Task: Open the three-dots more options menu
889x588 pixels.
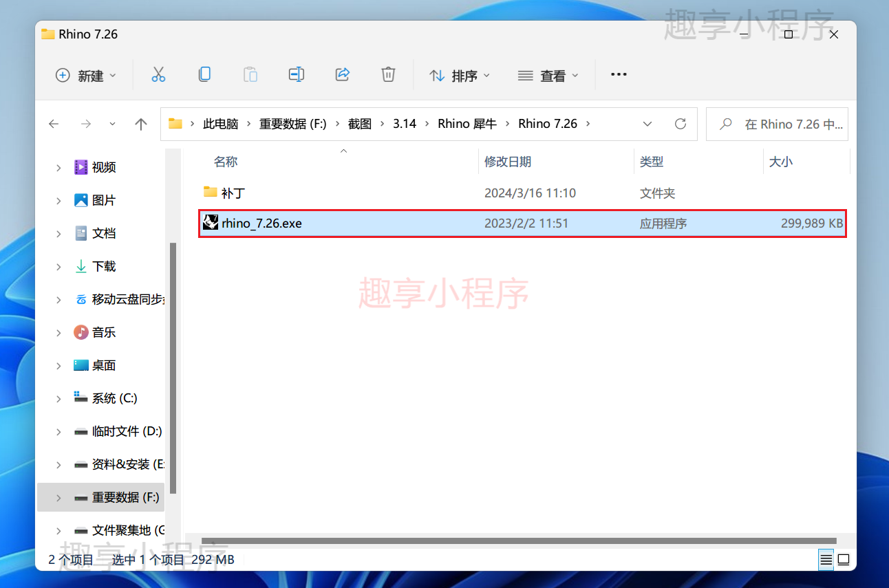Action: 619,74
